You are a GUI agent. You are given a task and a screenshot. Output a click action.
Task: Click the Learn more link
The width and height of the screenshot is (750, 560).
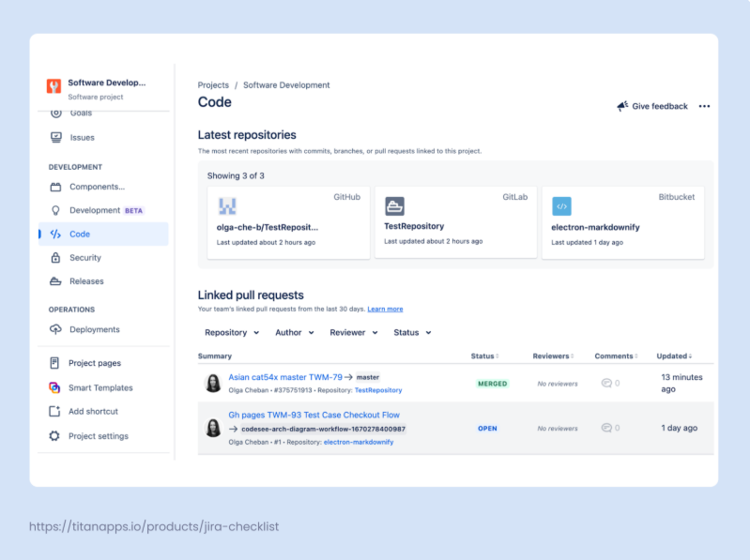tap(385, 309)
